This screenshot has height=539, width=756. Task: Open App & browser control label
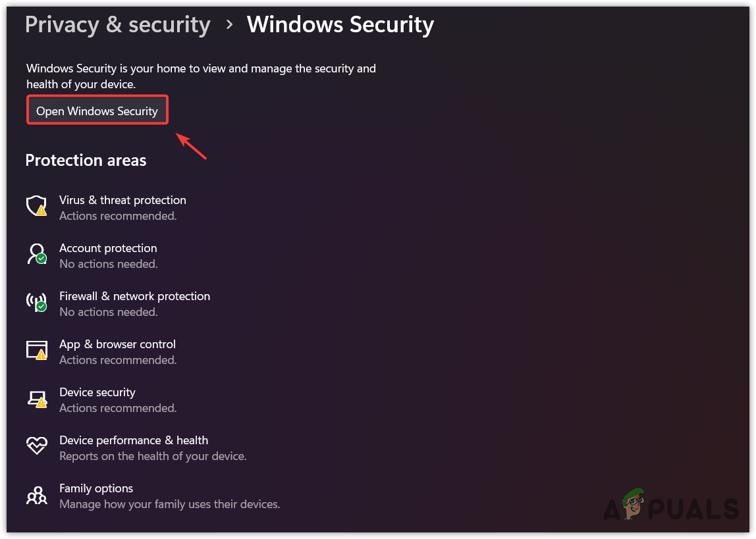(117, 344)
